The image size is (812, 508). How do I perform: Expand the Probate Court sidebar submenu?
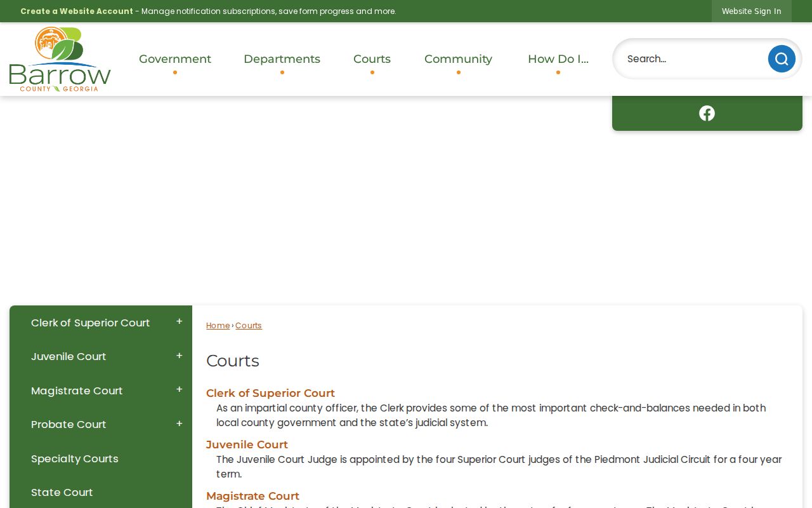coord(180,424)
